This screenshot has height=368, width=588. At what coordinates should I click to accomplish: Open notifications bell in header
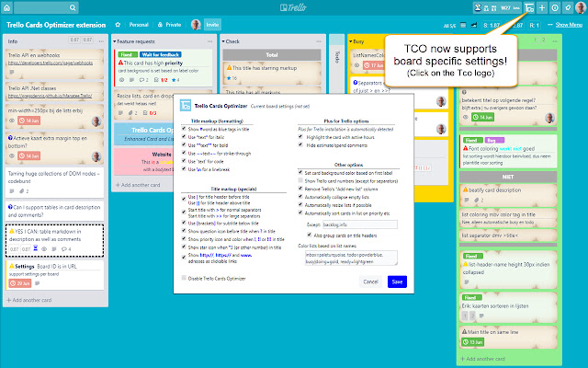click(568, 7)
